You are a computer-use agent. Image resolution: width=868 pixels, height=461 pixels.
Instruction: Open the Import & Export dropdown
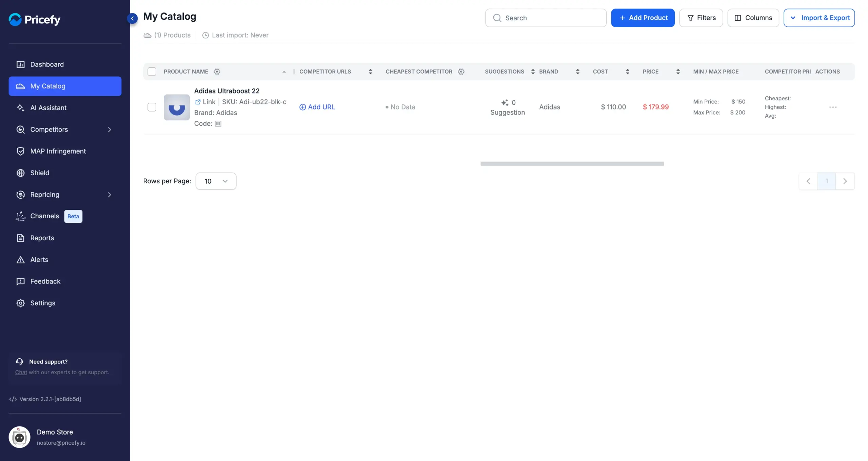tap(819, 18)
